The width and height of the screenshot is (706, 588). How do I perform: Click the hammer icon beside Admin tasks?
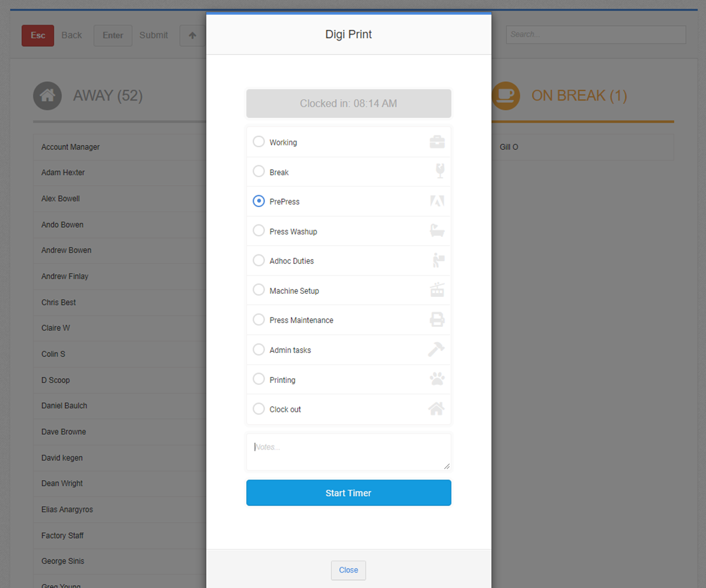click(x=436, y=350)
